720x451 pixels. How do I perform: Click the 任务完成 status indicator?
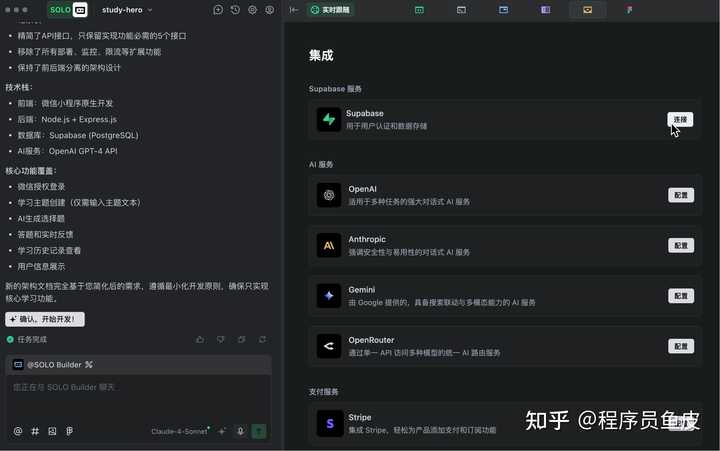point(27,339)
